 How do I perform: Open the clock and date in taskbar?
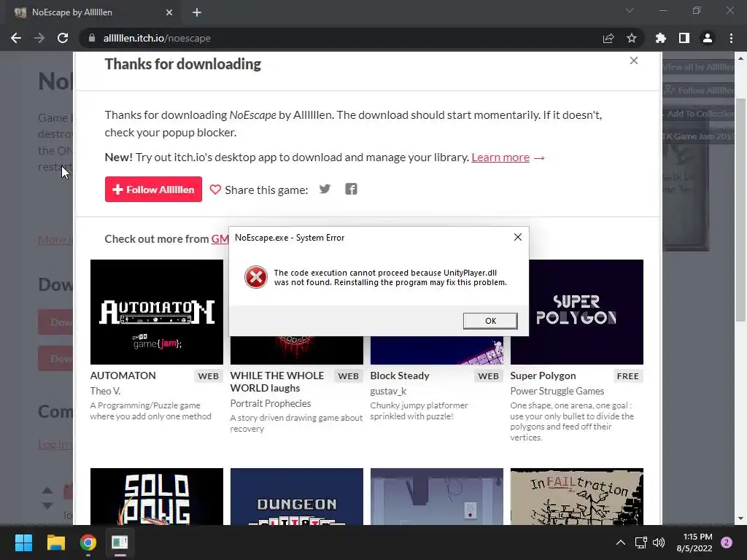coord(694,542)
